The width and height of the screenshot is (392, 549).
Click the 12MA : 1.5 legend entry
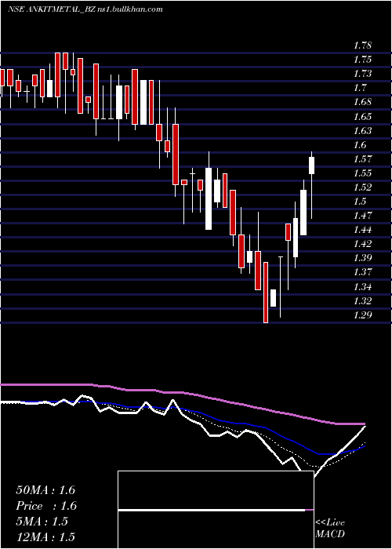45,537
